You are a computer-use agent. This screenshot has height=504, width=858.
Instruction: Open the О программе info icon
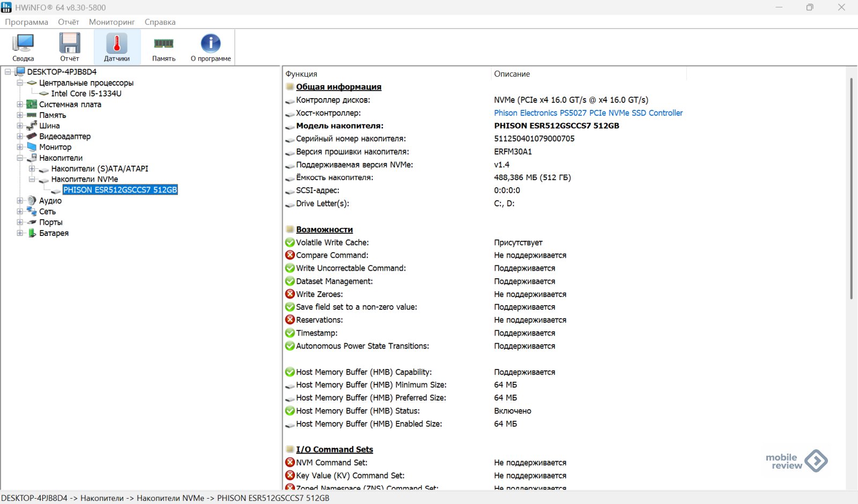coord(211,47)
